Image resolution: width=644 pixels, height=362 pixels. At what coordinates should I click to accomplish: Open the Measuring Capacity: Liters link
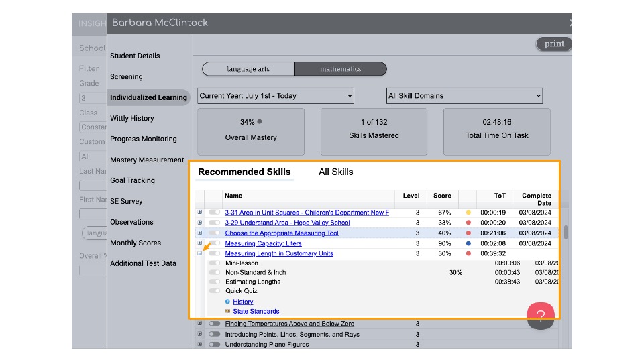pos(264,243)
